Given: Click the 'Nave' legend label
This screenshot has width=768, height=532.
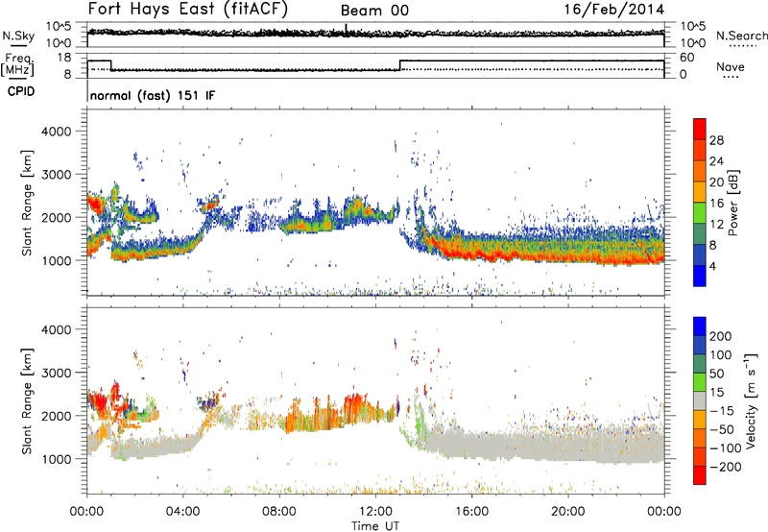Looking at the screenshot, I should [731, 66].
